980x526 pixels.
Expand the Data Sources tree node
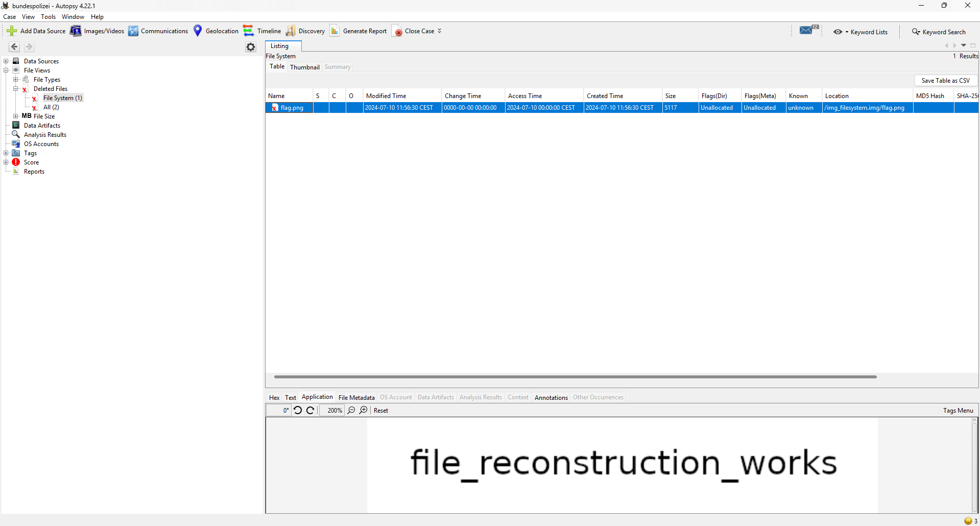tap(6, 61)
